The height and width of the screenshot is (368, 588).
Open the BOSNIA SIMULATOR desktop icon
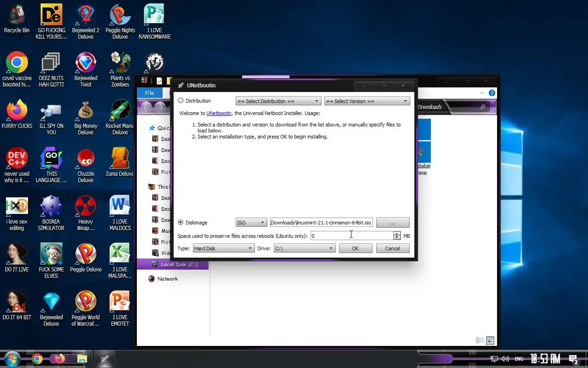pos(51,213)
